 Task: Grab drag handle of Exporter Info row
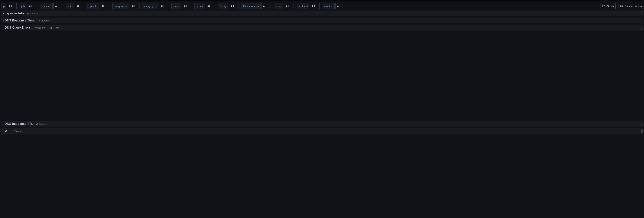click(642, 14)
